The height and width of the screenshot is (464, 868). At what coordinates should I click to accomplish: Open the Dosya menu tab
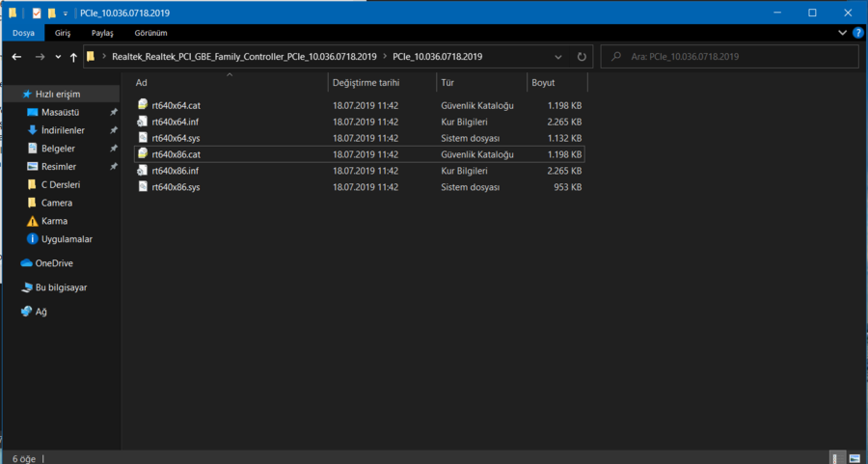point(23,33)
